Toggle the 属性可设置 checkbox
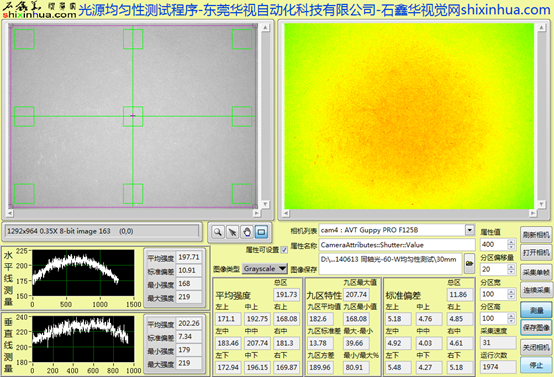Image resolution: width=554 pixels, height=377 pixels. [284, 250]
